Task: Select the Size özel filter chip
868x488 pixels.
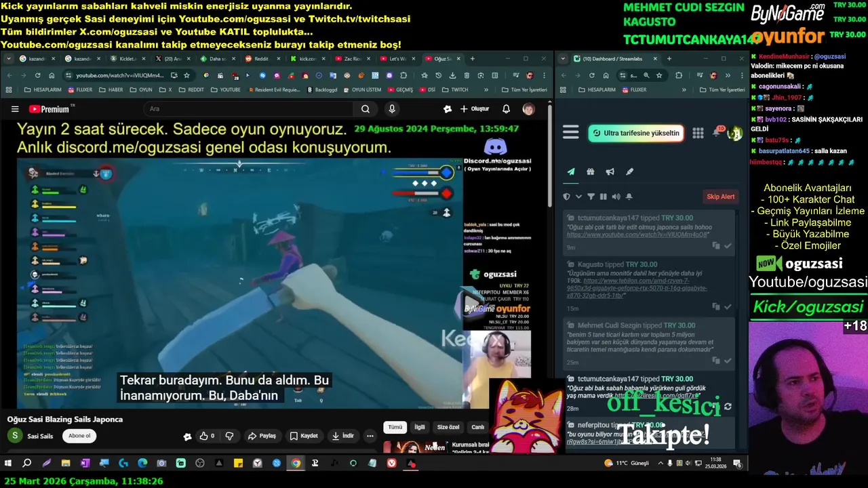Action: 448,427
